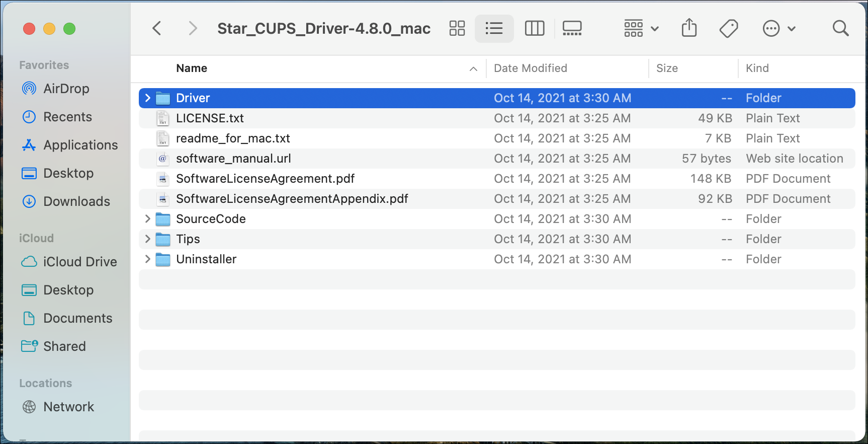
Task: Go back with the left chevron
Action: tap(157, 28)
